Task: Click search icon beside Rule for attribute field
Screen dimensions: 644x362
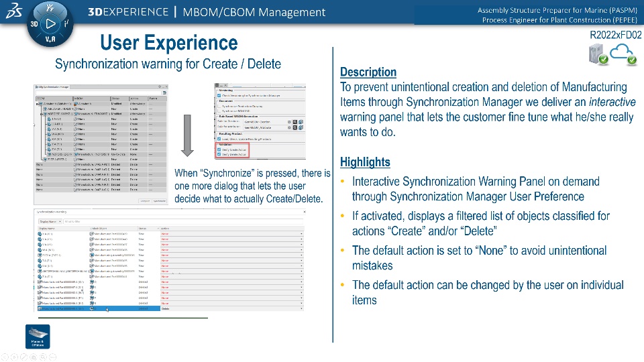Action: 295,127
